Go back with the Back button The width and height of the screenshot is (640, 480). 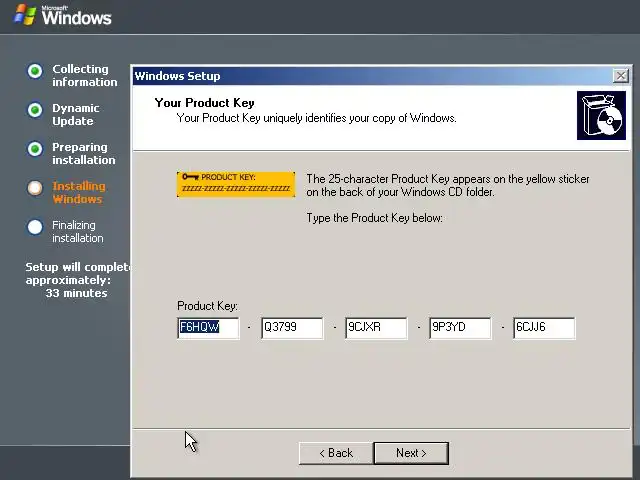[336, 453]
